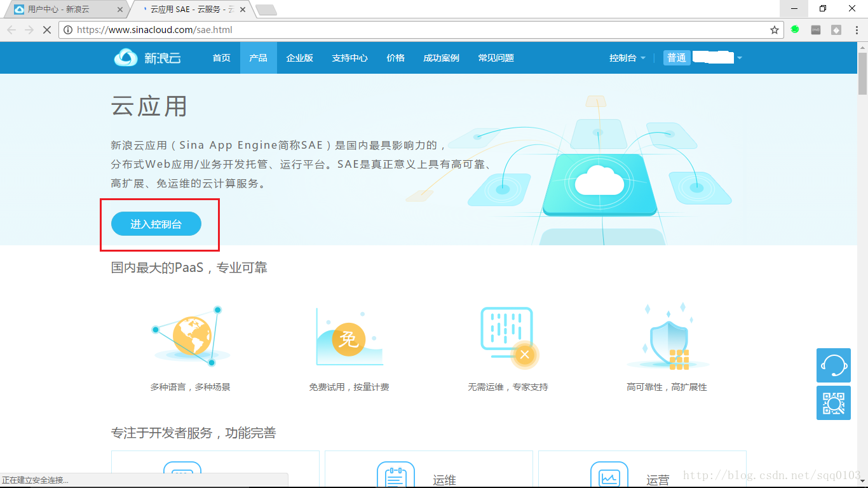Image resolution: width=868 pixels, height=488 pixels.
Task: Open a new browser tab
Action: tap(266, 10)
